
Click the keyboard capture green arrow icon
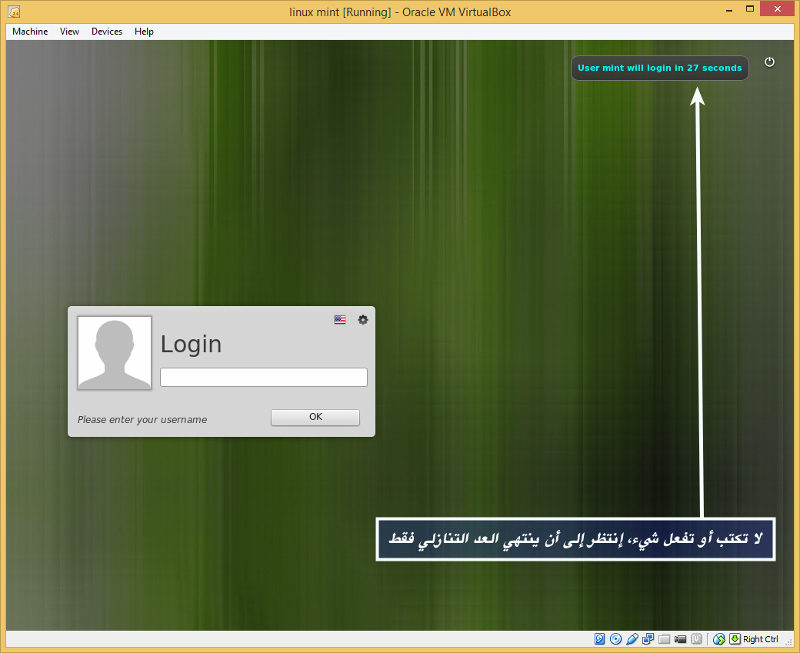(735, 639)
